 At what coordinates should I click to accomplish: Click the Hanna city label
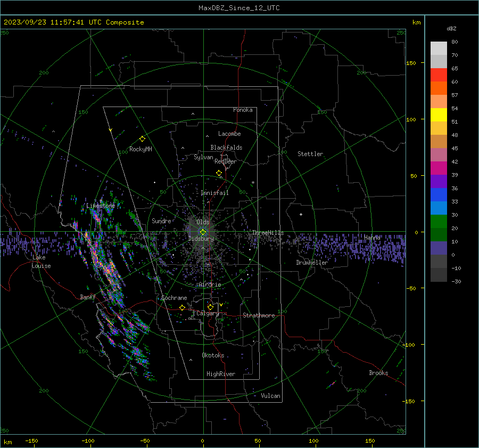(372, 237)
